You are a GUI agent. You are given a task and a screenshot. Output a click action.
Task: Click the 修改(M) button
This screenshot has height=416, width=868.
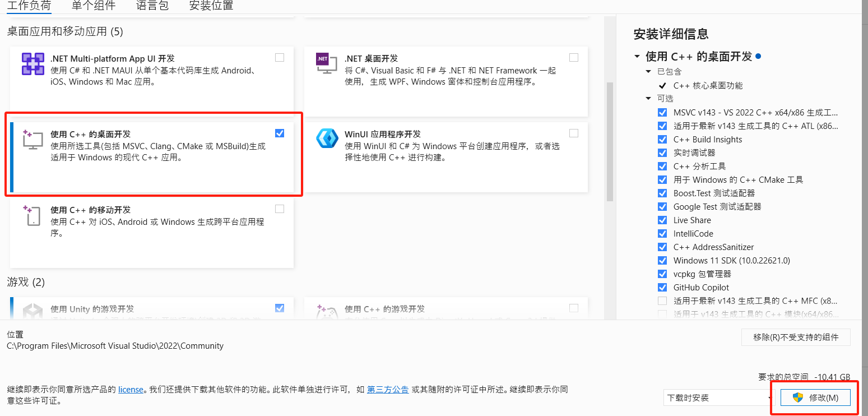[815, 397]
